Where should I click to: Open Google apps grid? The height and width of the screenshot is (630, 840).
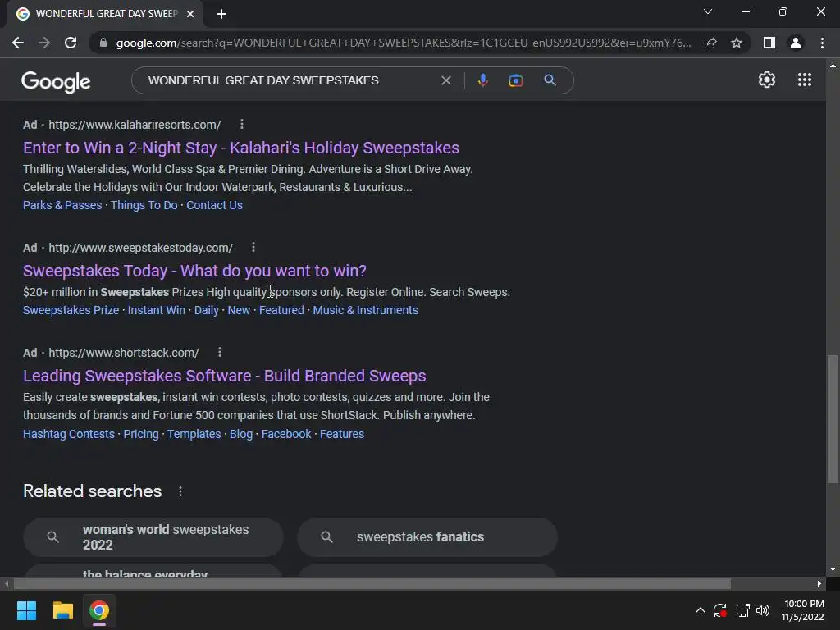pos(804,80)
